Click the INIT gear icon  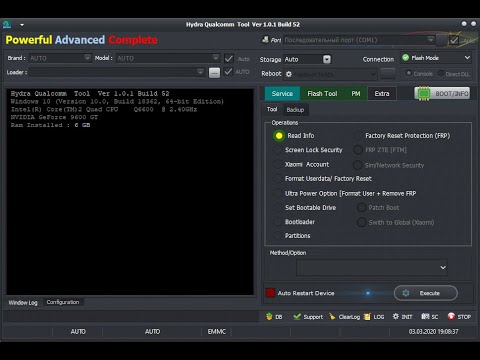click(x=396, y=316)
